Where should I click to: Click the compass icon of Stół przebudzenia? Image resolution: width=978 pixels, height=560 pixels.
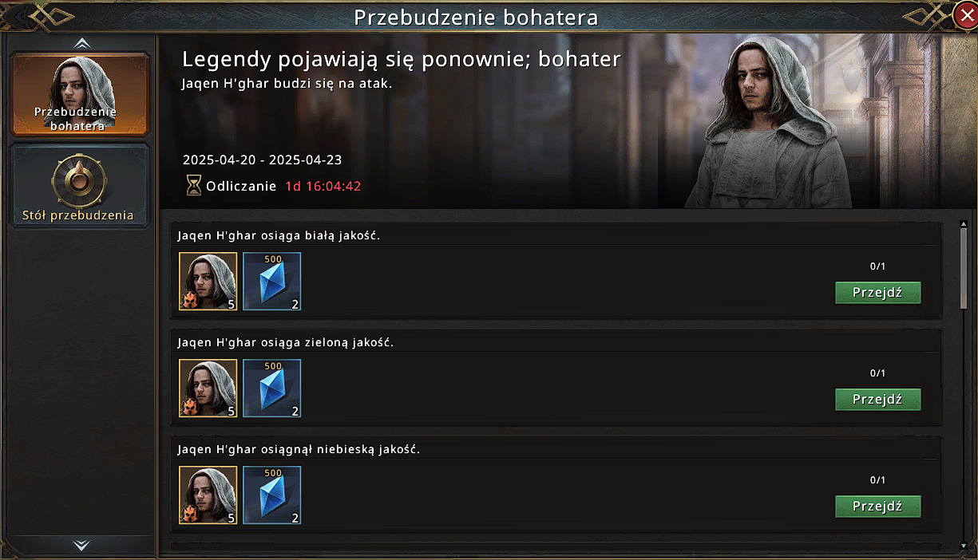(x=80, y=180)
